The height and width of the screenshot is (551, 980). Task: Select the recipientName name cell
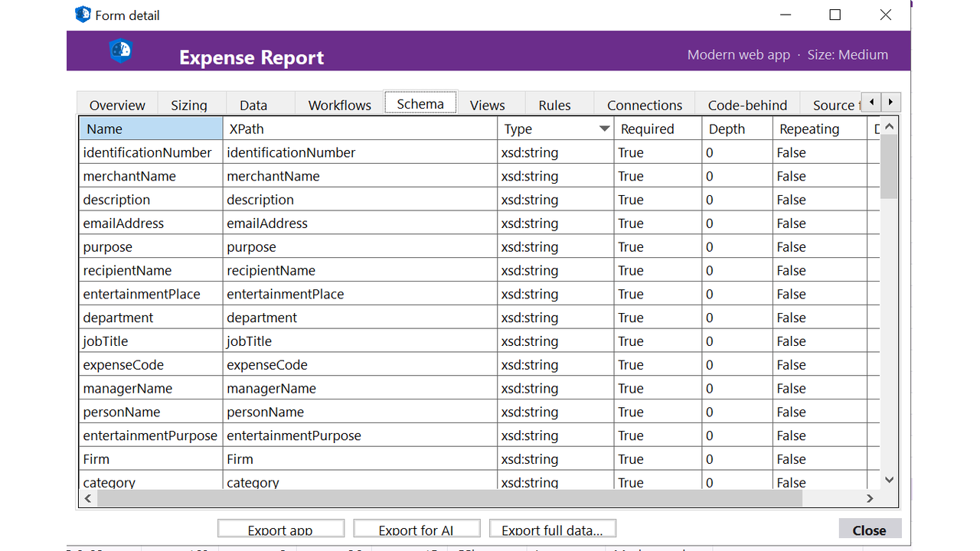(151, 270)
